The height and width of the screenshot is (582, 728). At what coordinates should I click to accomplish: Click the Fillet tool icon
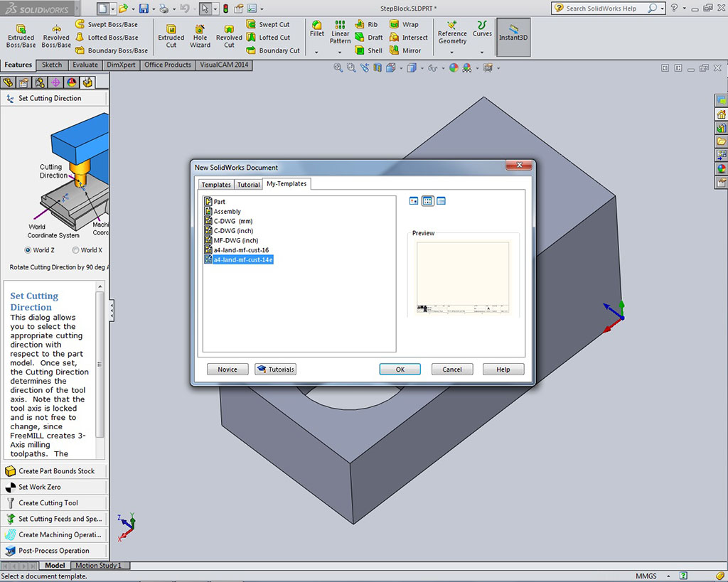point(317,26)
